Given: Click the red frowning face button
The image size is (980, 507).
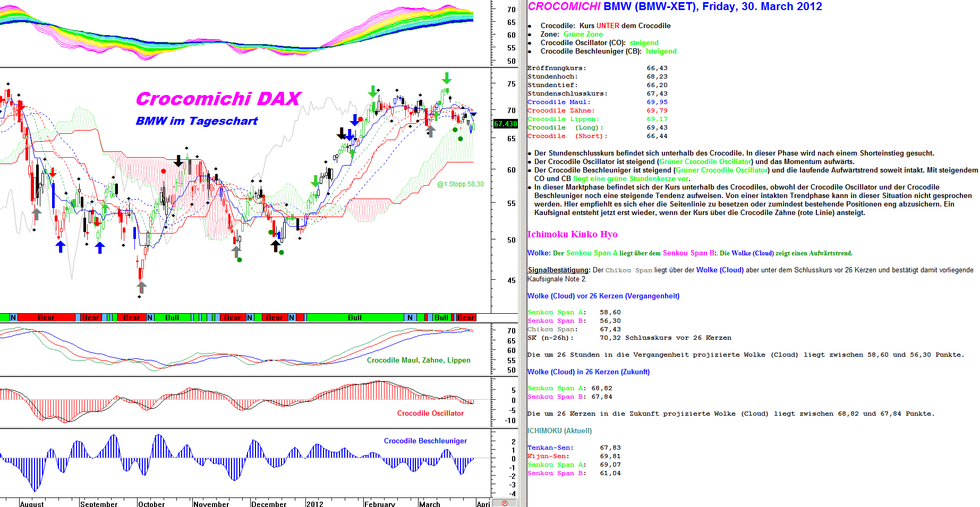Looking at the screenshot, I should click(x=505, y=503).
